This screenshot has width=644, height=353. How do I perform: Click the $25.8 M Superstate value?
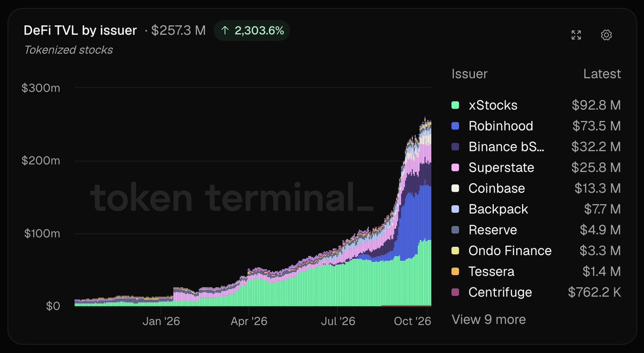click(x=596, y=168)
